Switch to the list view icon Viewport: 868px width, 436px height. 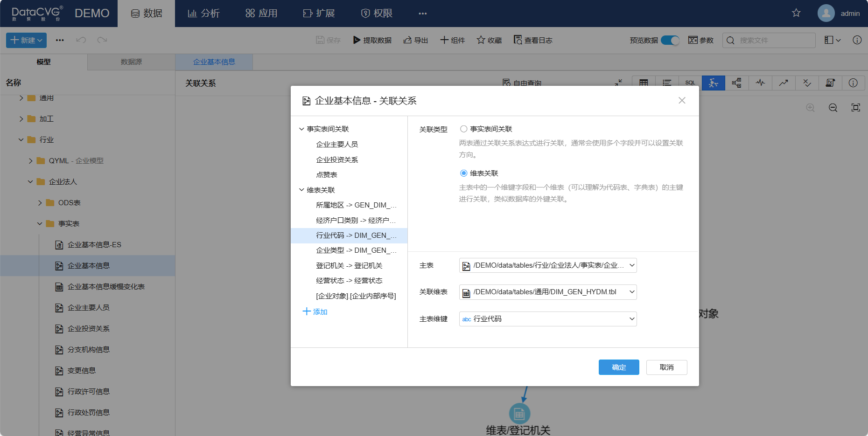(667, 83)
